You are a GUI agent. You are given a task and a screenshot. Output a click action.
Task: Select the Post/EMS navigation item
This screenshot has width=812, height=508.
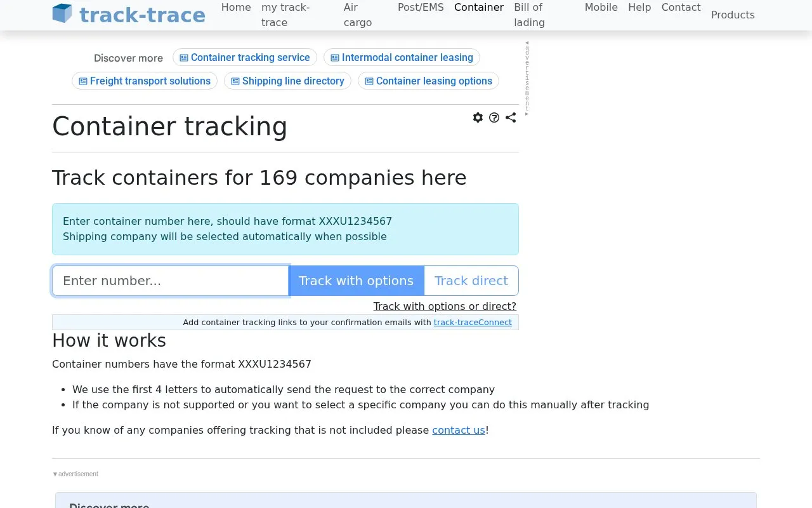point(421,7)
